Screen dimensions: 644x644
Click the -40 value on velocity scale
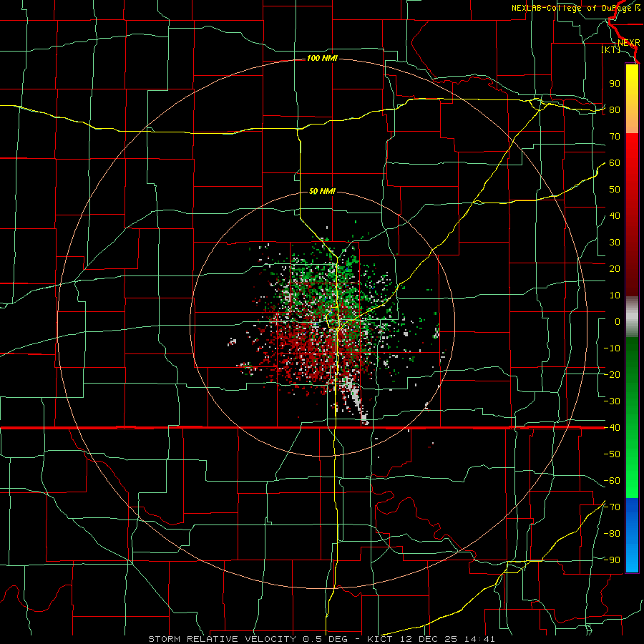[612, 428]
